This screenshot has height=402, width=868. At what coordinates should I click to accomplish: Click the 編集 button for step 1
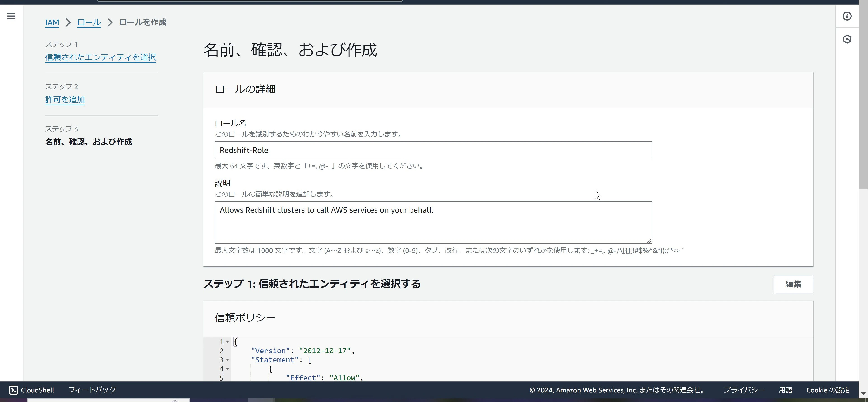tap(793, 284)
